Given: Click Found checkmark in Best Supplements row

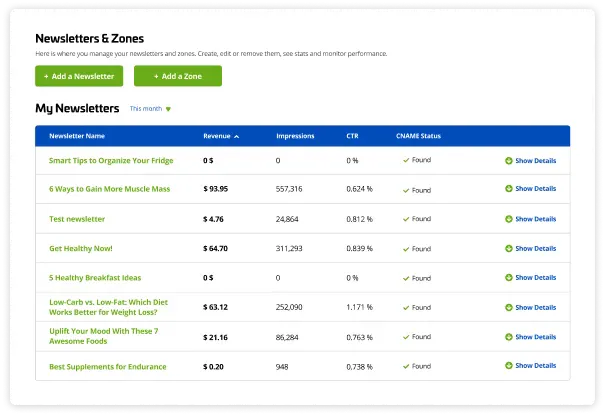Looking at the screenshot, I should pos(406,366).
